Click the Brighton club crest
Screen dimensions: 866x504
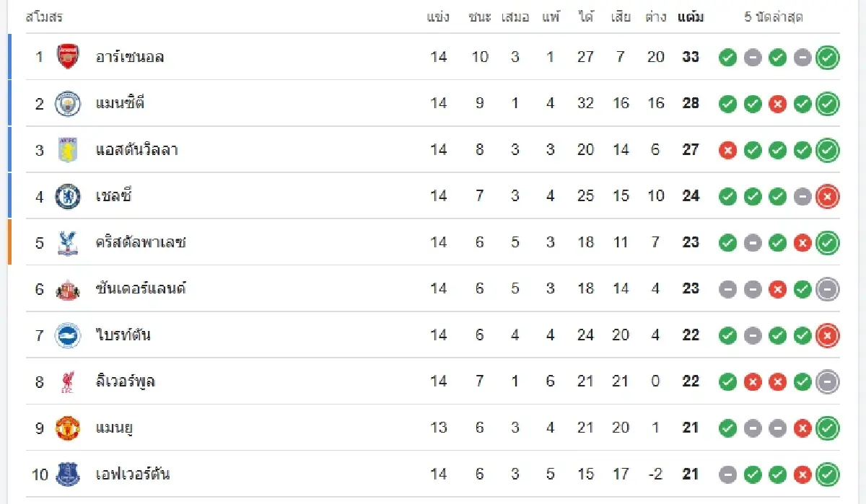(x=68, y=335)
